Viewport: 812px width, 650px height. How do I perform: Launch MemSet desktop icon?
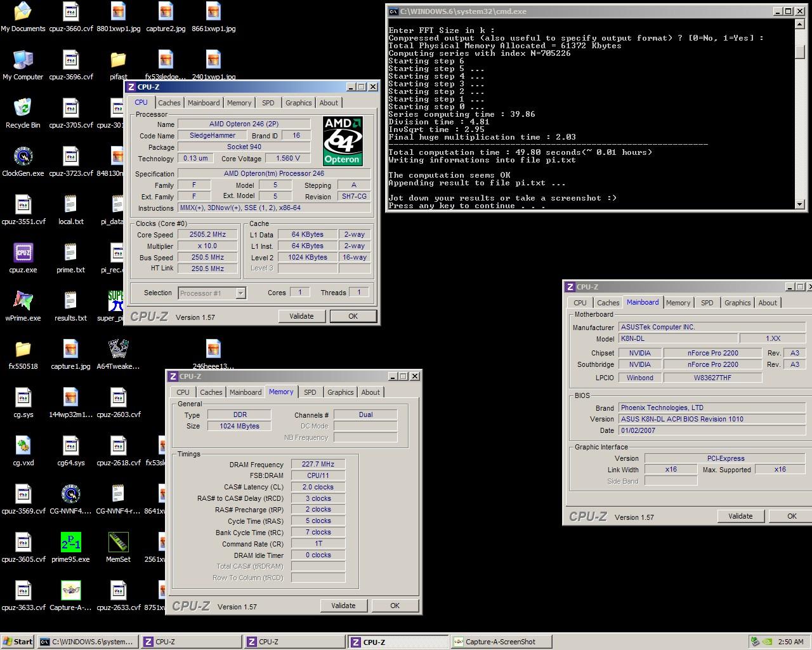(118, 548)
